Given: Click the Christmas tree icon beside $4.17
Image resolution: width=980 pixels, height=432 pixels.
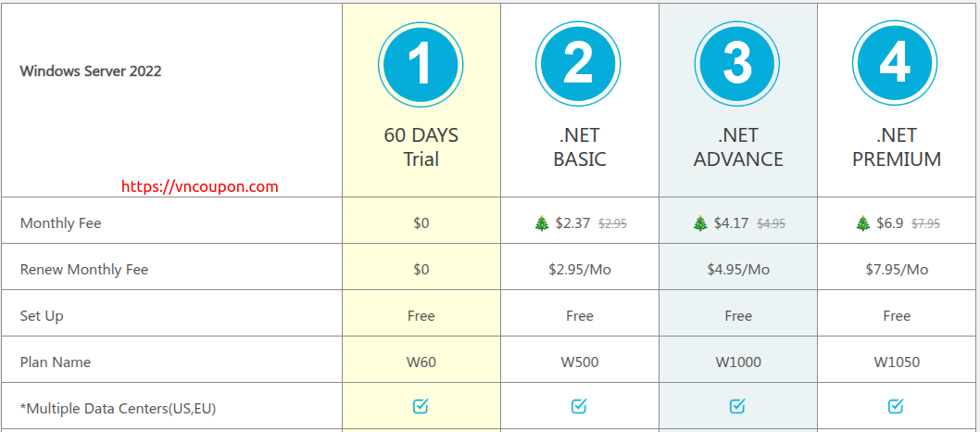Looking at the screenshot, I should (700, 222).
